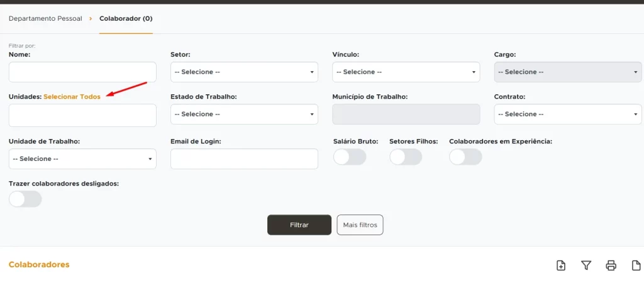The height and width of the screenshot is (283, 644).
Task: Expand the Unidade de Trabalho dropdown
Action: click(82, 159)
